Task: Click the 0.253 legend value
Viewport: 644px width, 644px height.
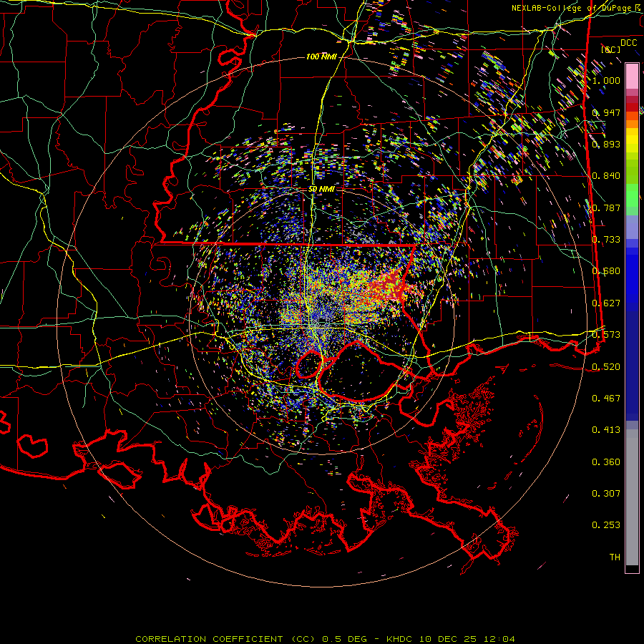Action: [606, 525]
